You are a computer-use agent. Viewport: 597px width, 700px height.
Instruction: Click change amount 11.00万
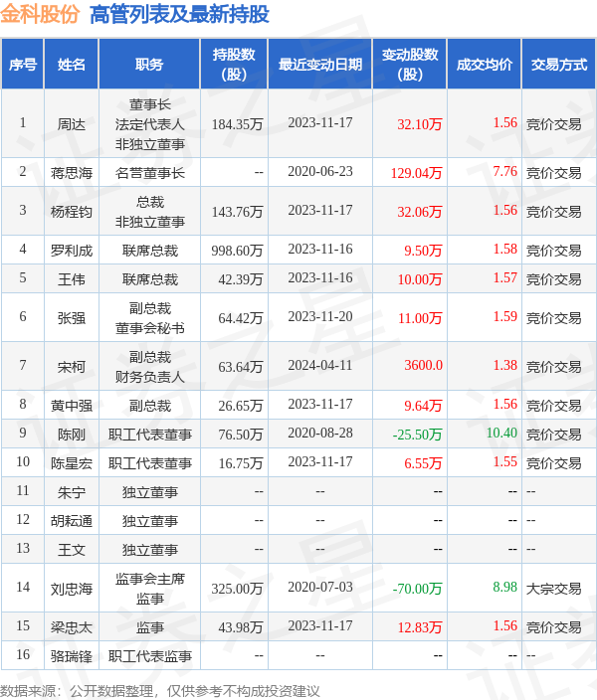pos(420,318)
